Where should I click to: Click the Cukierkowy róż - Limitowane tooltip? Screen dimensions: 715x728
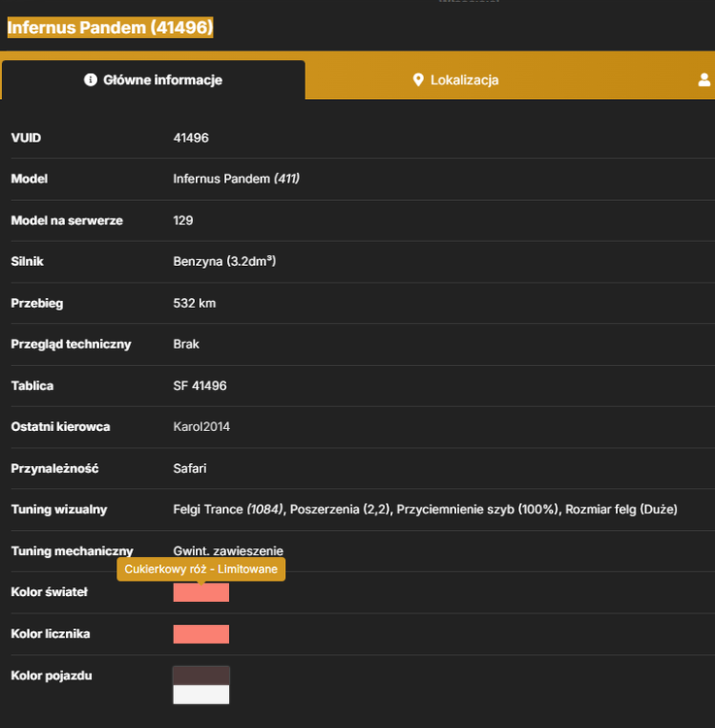click(x=201, y=569)
